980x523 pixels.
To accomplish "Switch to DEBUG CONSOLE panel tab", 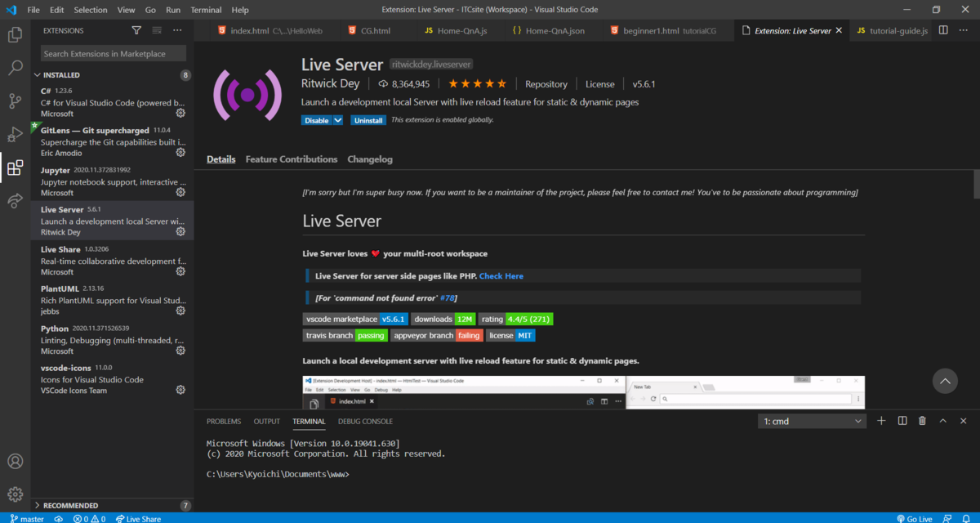I will coord(365,422).
